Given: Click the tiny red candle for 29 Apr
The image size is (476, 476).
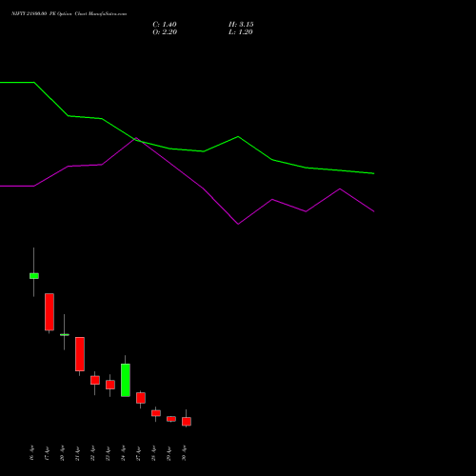Looking at the screenshot, I should click(x=171, y=419).
